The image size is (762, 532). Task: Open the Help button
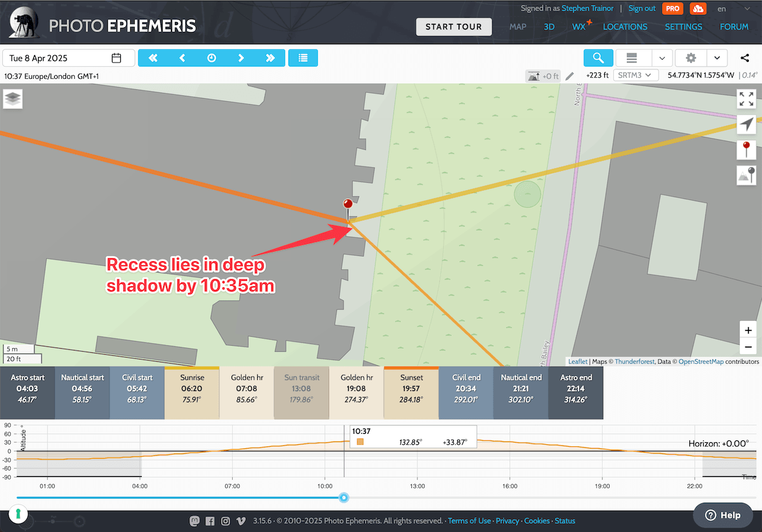pos(723,515)
